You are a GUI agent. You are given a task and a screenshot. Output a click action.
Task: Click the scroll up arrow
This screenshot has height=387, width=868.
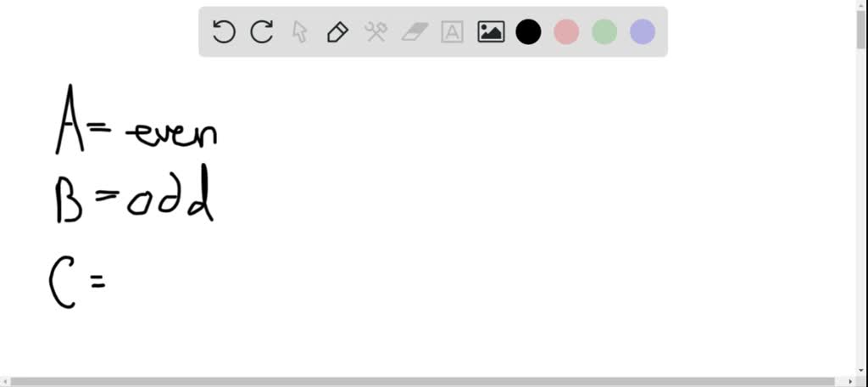(862, 4)
